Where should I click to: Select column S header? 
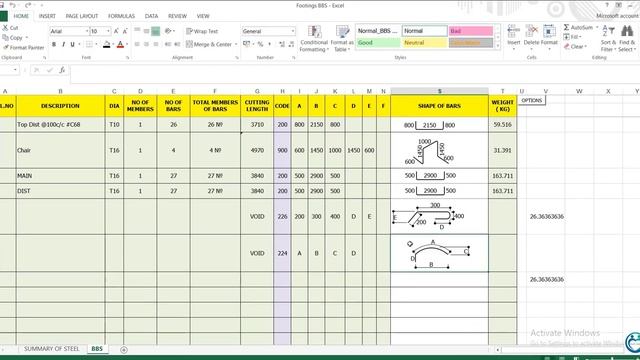coord(439,91)
